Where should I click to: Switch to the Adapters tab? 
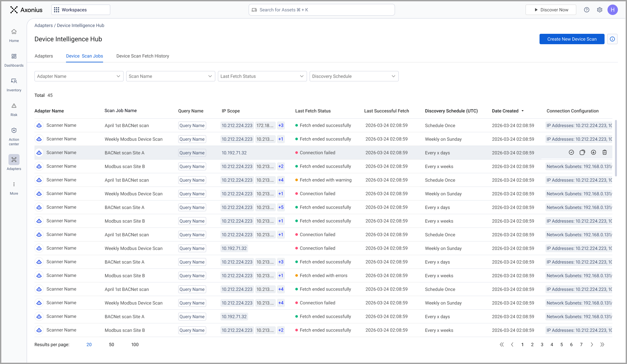(x=44, y=56)
